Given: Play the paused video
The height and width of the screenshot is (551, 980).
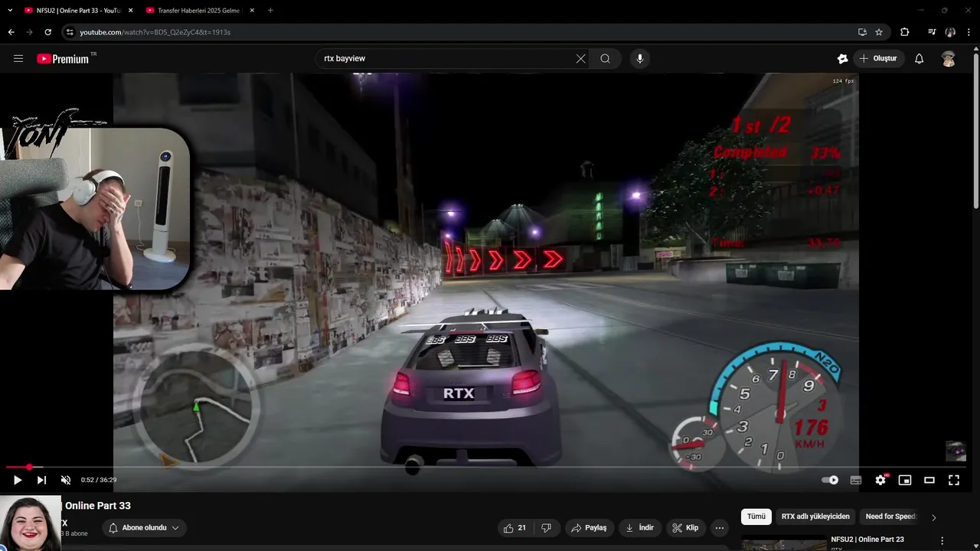Looking at the screenshot, I should [17, 480].
